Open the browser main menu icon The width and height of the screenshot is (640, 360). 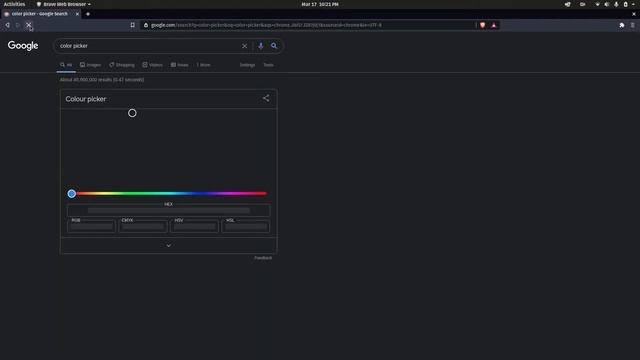(633, 25)
